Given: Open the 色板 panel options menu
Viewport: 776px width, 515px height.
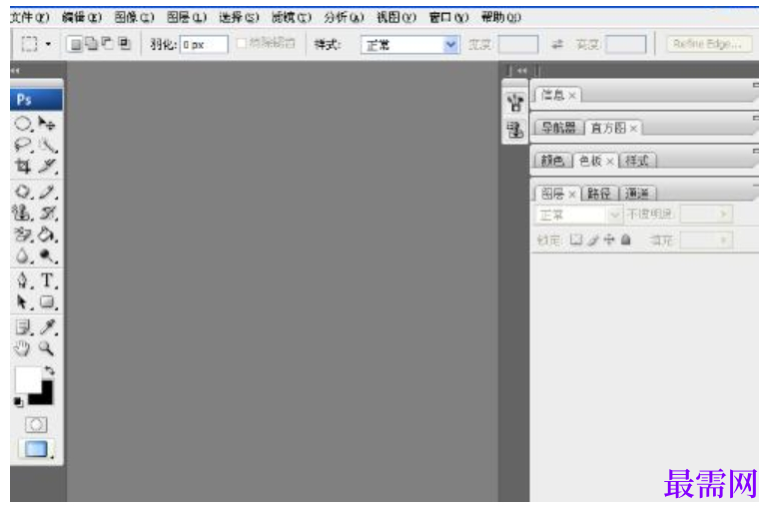Looking at the screenshot, I should (x=756, y=151).
